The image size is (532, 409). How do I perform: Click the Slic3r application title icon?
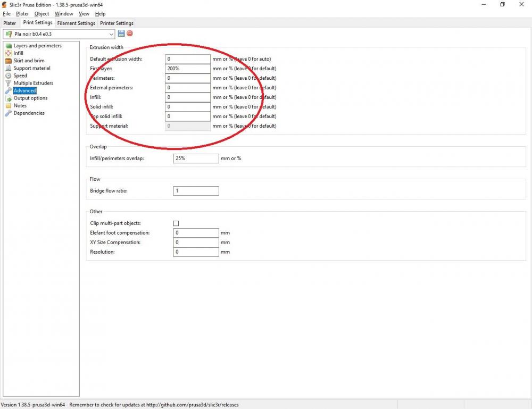click(4, 5)
